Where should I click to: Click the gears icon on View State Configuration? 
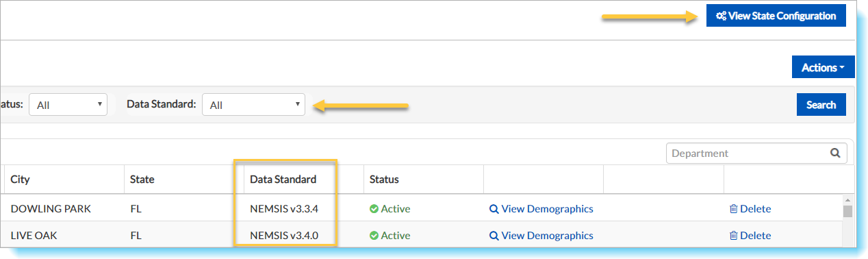721,16
